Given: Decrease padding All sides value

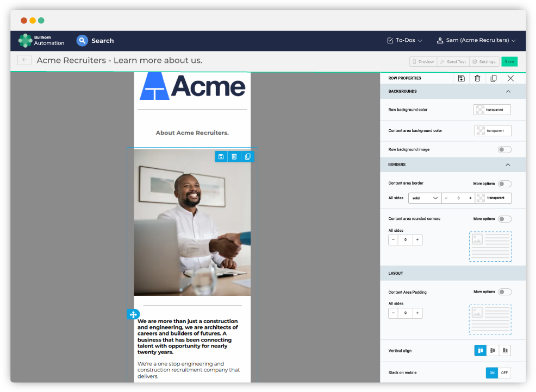Looking at the screenshot, I should (x=393, y=313).
